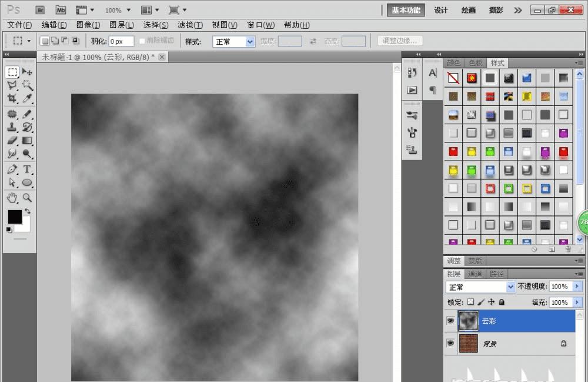Image resolution: width=588 pixels, height=382 pixels.
Task: Select the Magic Wand tool
Action: pyautogui.click(x=27, y=85)
